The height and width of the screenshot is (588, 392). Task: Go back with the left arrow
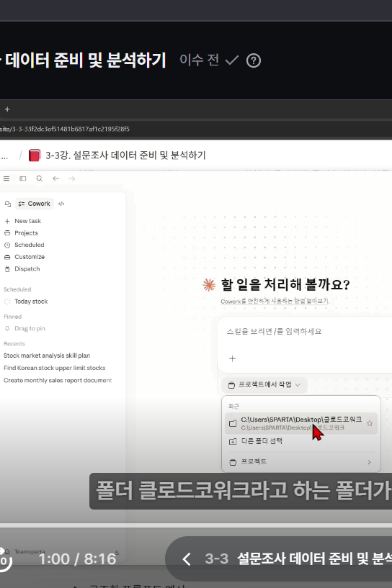click(x=56, y=178)
